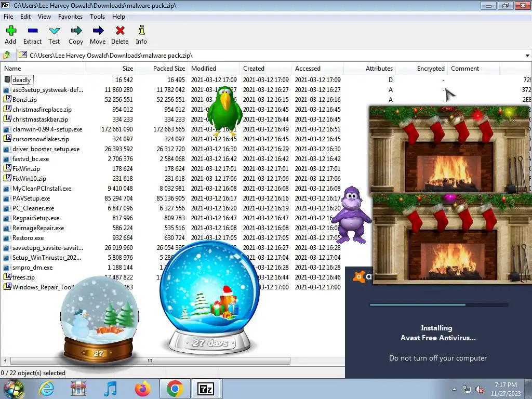
Task: Sort by the Accessed column header
Action: [317, 68]
